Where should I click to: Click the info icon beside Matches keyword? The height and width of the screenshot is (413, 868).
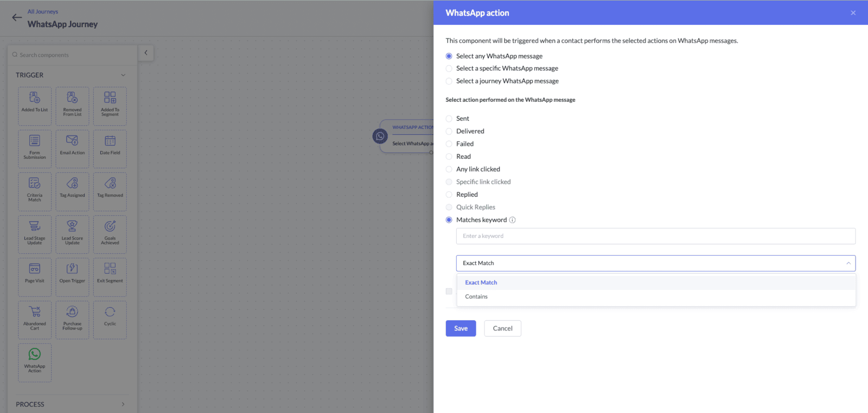point(512,220)
